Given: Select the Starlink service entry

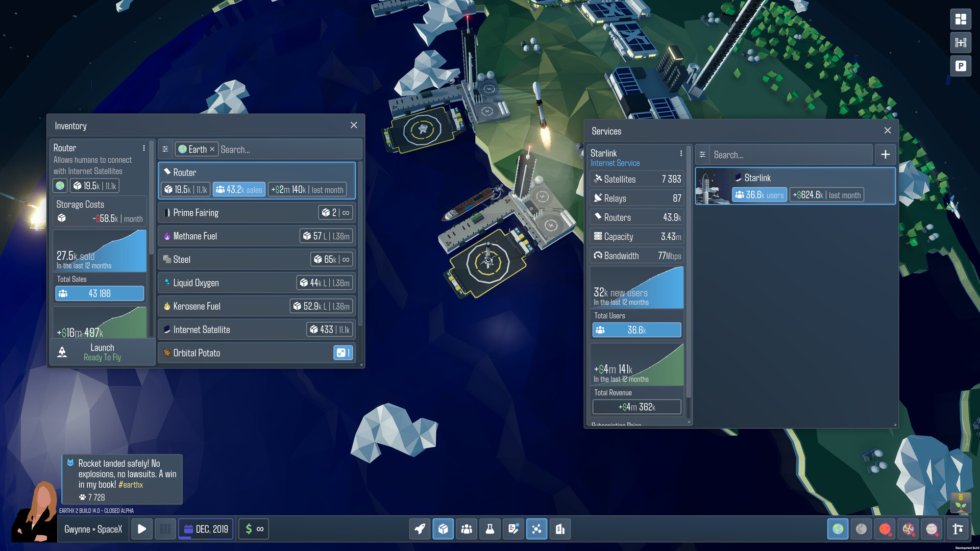Looking at the screenshot, I should pos(795,186).
